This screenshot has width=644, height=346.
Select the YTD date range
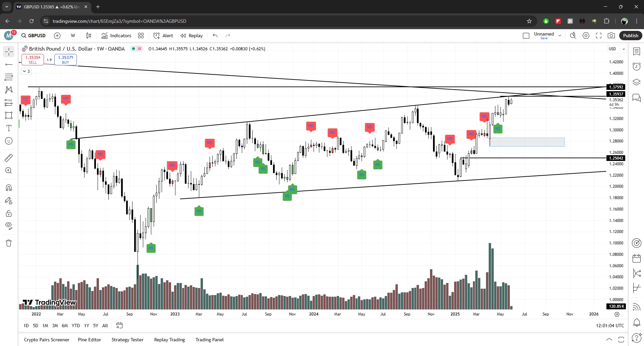pos(76,326)
